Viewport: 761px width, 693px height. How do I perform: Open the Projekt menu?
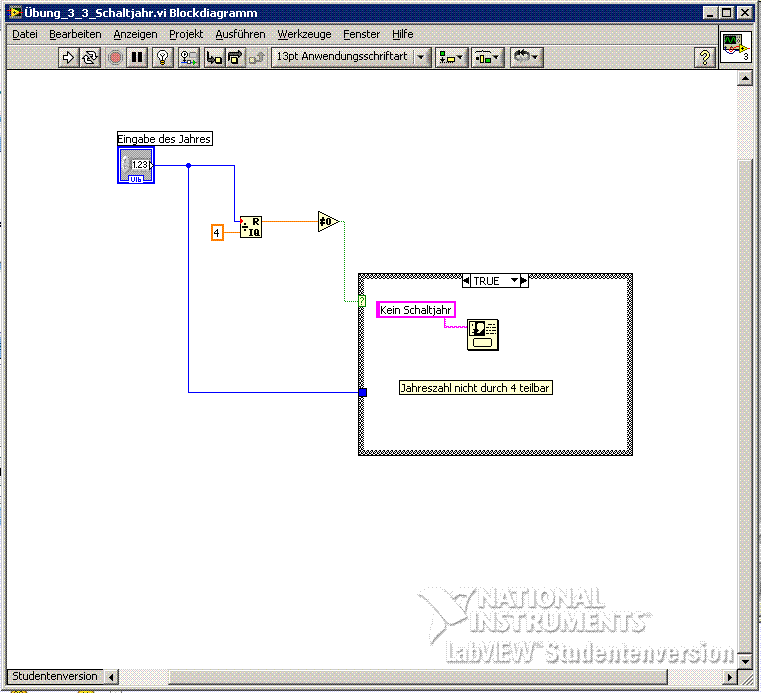click(186, 34)
